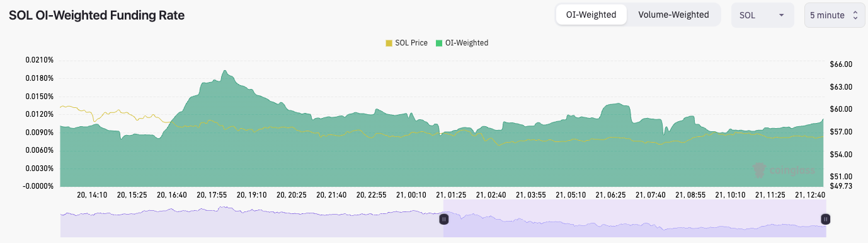
Task: Toggle the OI-Weighted legend series
Action: tap(462, 43)
